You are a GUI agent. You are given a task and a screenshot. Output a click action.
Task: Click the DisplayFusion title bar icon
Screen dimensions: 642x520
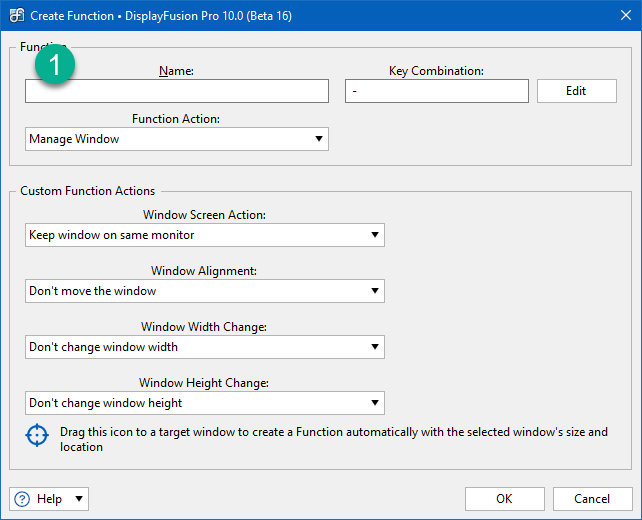point(17,16)
